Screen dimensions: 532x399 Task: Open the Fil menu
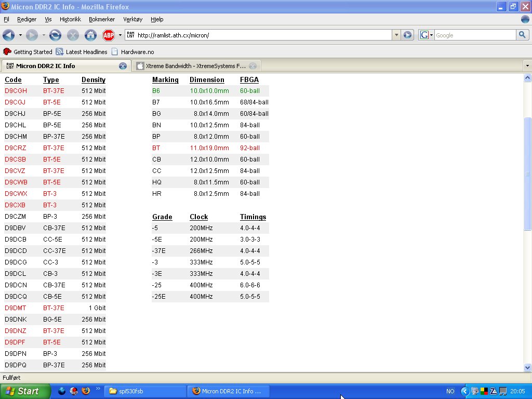coord(6,19)
